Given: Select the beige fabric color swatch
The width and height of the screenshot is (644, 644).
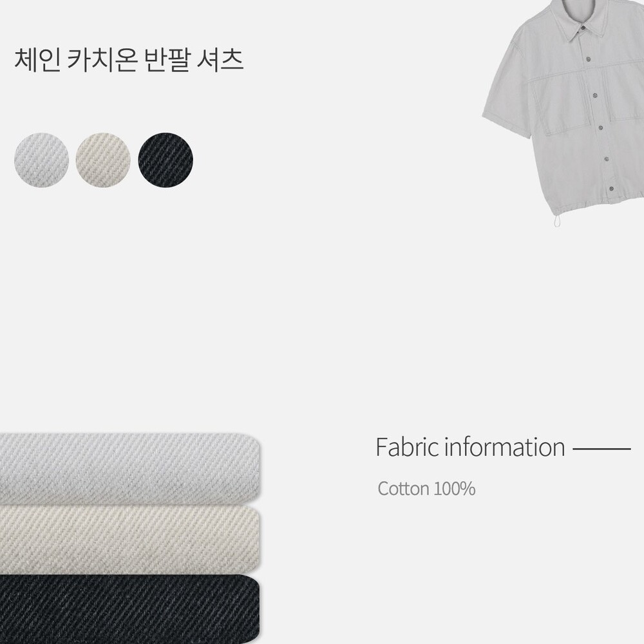Looking at the screenshot, I should 103,160.
